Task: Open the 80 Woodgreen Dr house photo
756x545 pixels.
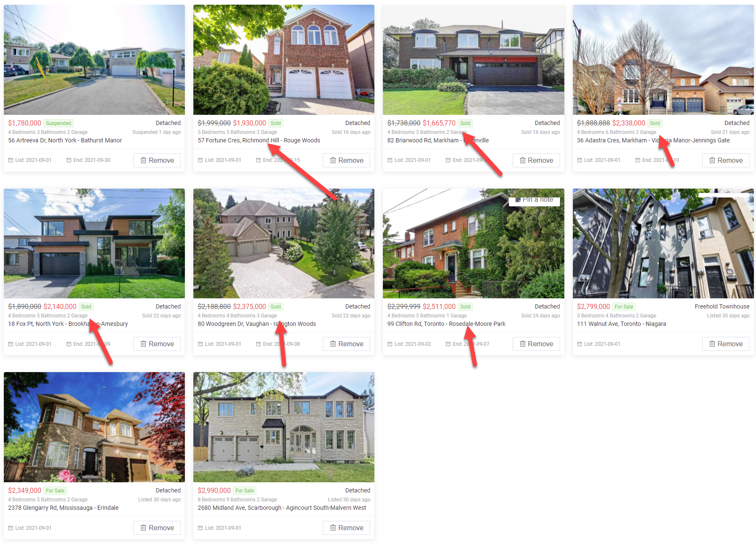Action: [284, 243]
